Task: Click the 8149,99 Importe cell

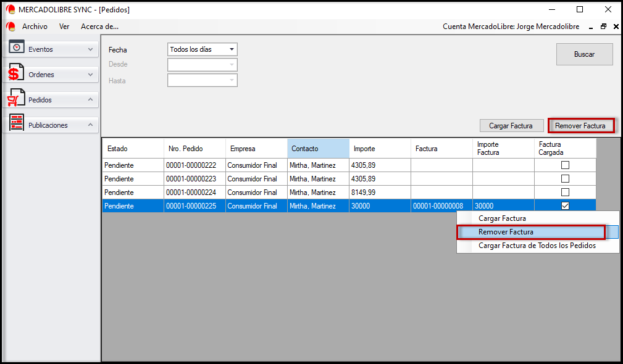Action: pos(380,192)
